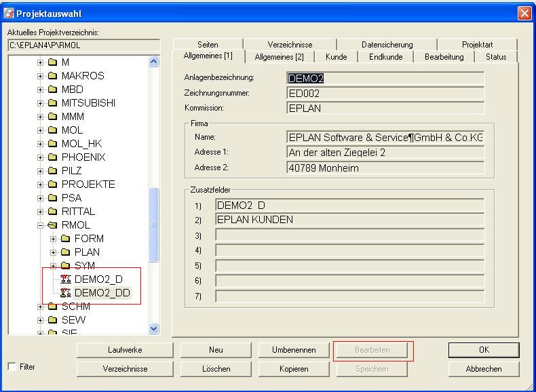Click the Verzeichnisse button at the bottom
This screenshot has height=392, width=536.
click(x=125, y=369)
